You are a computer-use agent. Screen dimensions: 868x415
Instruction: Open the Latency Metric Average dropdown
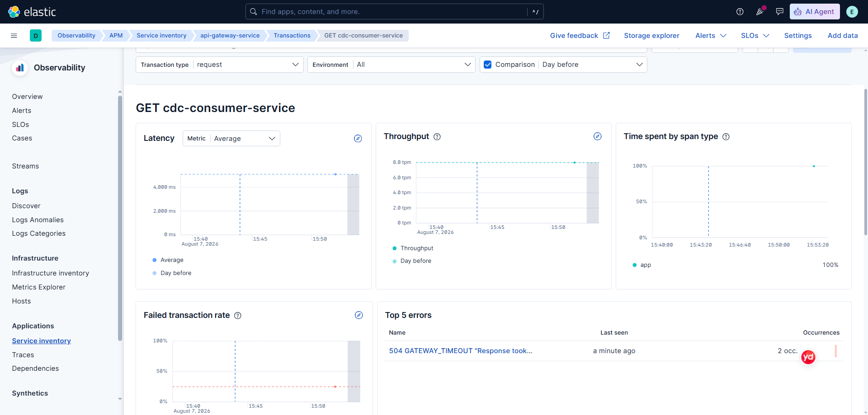[231, 139]
